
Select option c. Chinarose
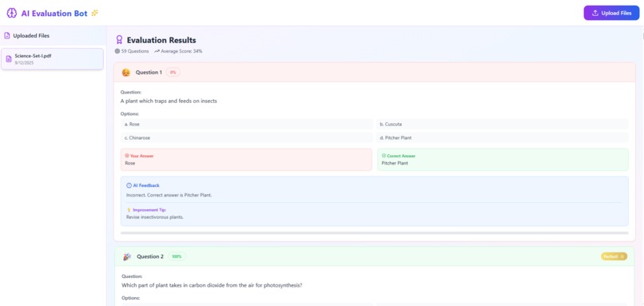tap(246, 138)
